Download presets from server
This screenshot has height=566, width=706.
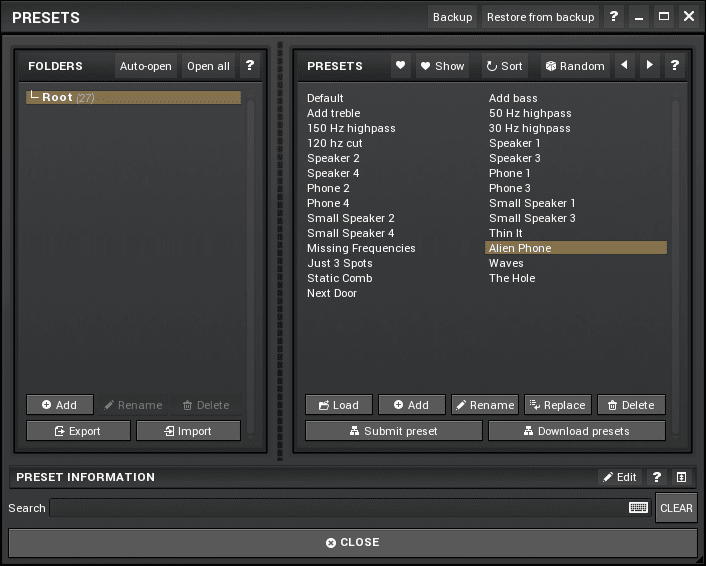coord(577,431)
